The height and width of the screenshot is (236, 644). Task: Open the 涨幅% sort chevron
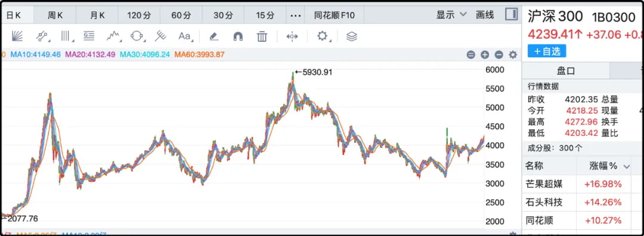point(627,166)
